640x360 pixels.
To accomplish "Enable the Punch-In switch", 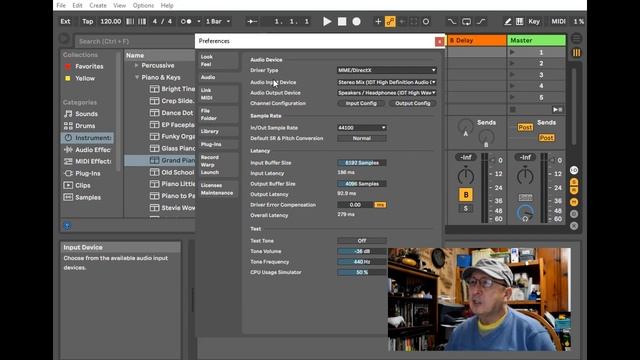I will pyautogui.click(x=452, y=21).
